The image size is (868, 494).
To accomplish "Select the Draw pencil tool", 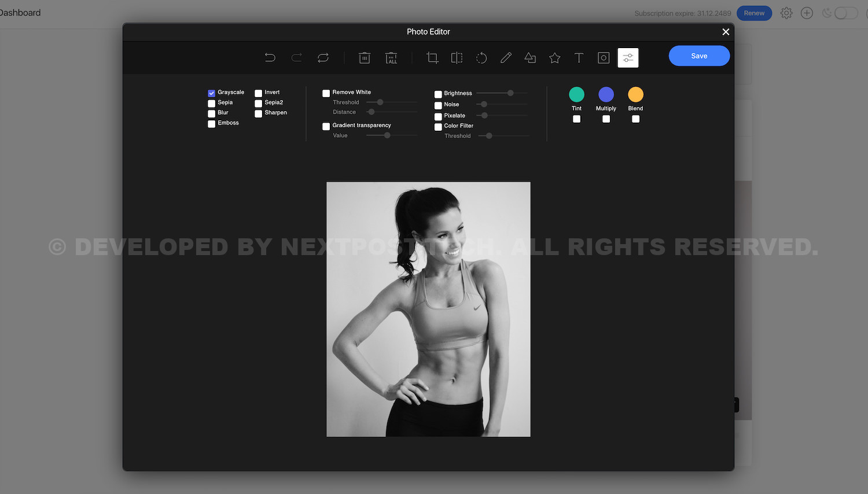I will tap(506, 57).
